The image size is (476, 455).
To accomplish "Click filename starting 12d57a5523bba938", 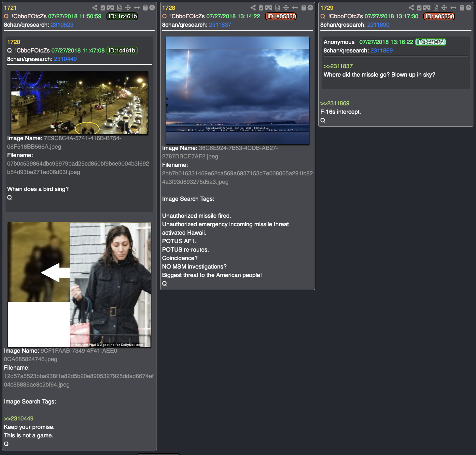I will (79, 380).
